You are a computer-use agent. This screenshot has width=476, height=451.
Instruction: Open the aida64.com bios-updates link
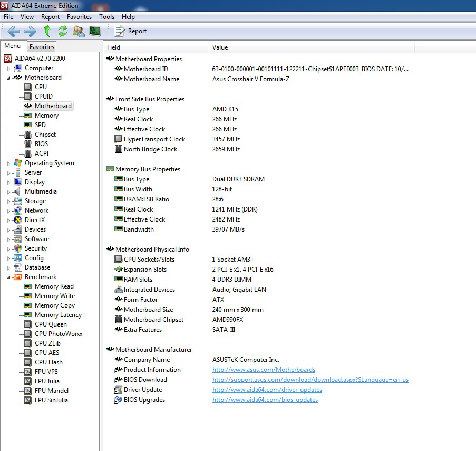pyautogui.click(x=265, y=400)
